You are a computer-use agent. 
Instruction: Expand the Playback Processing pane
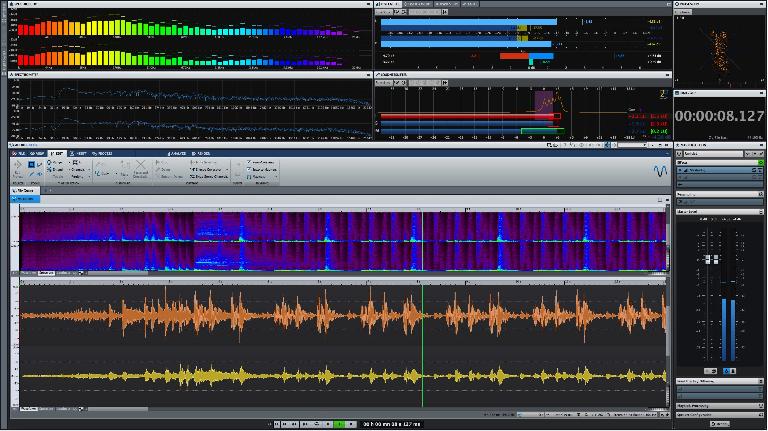(719, 406)
